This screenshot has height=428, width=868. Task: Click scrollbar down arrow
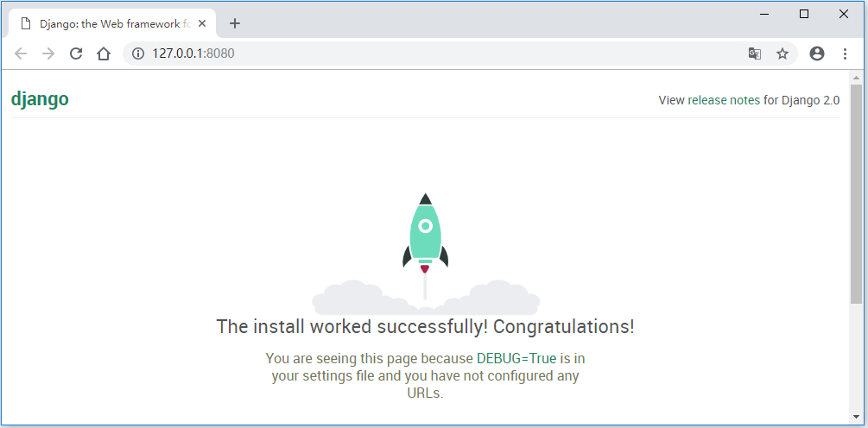tap(856, 417)
